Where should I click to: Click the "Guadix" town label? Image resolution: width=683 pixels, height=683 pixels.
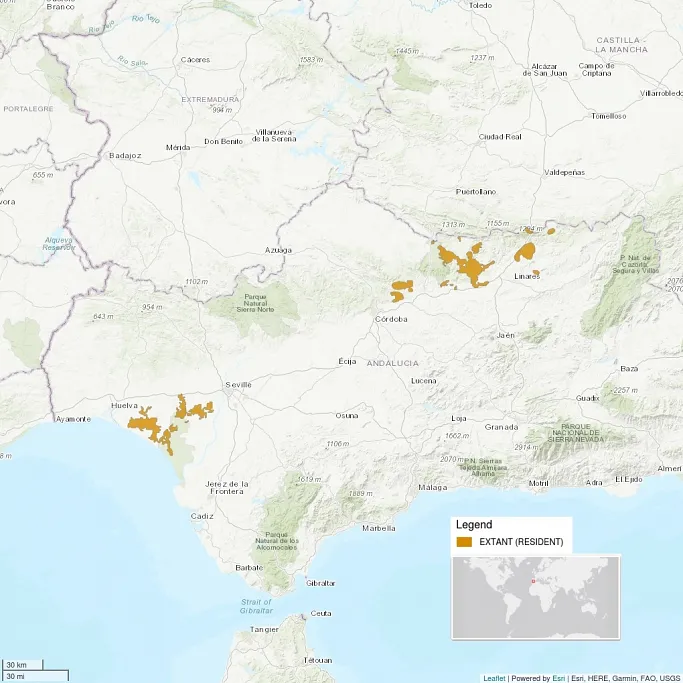tap(588, 399)
